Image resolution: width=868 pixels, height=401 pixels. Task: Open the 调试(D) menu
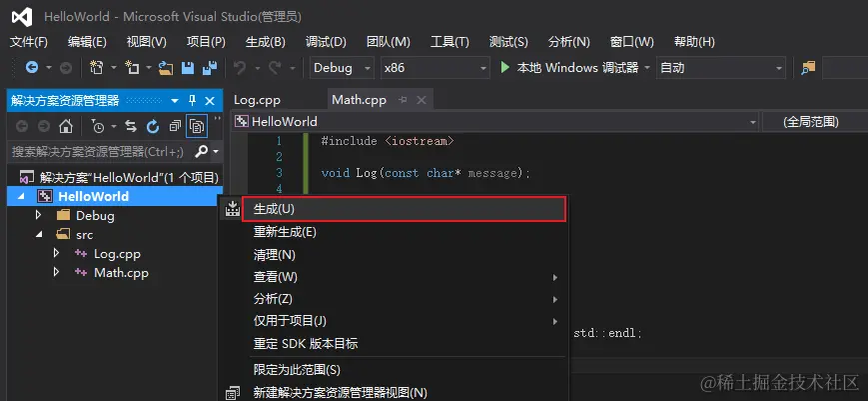coord(326,42)
